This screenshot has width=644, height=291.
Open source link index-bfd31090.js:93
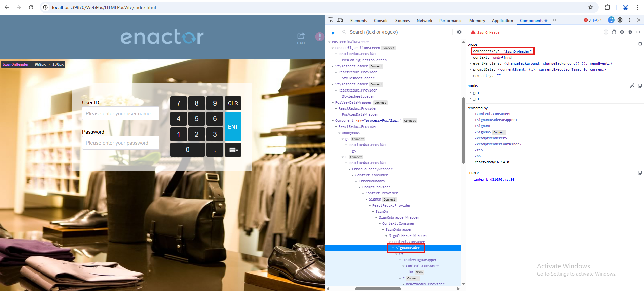point(494,180)
